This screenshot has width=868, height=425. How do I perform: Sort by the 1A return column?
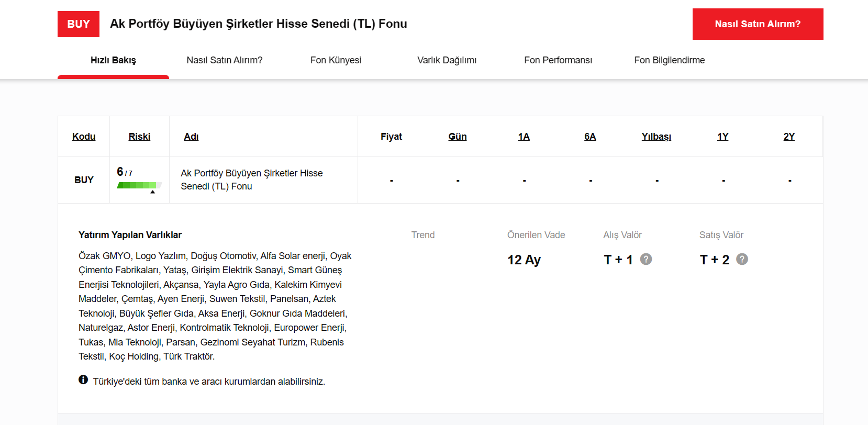pos(524,137)
